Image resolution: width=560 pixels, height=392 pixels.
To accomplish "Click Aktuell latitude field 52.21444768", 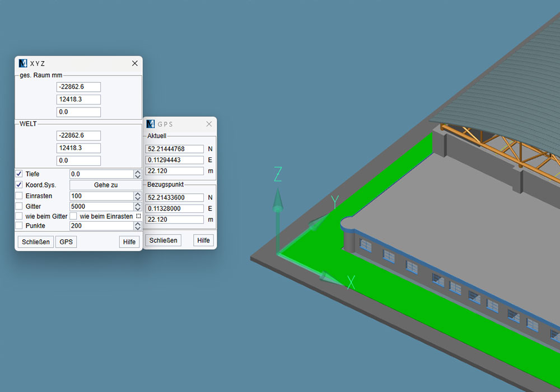I will (x=175, y=149).
